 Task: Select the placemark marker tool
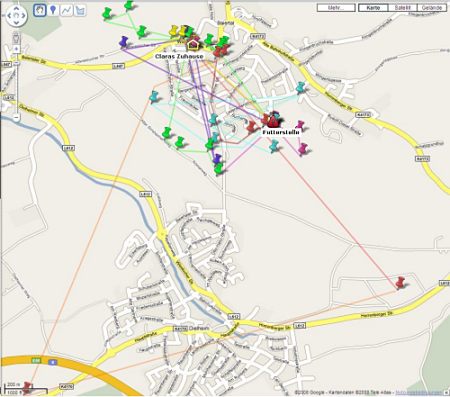click(x=53, y=10)
